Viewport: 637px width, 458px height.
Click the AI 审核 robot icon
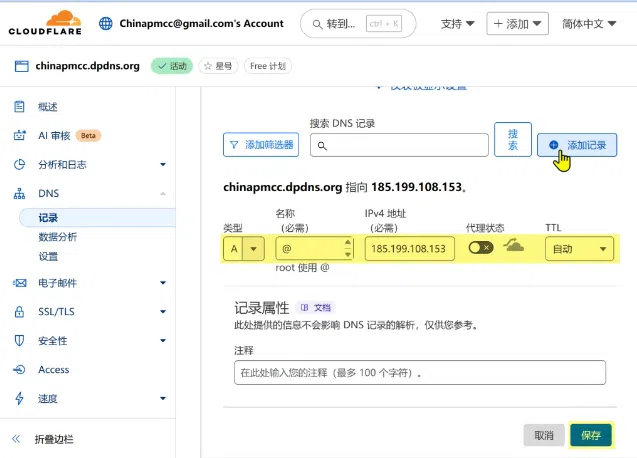[x=20, y=135]
